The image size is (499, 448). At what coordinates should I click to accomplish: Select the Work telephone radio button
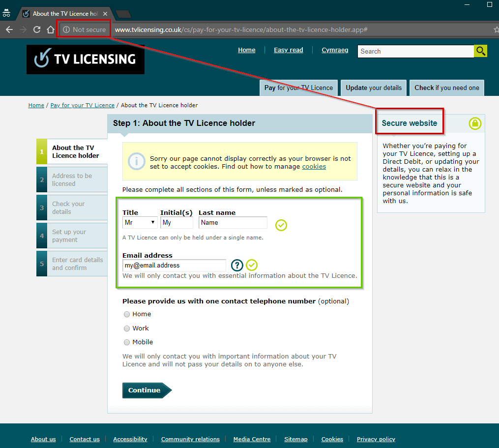pos(126,328)
